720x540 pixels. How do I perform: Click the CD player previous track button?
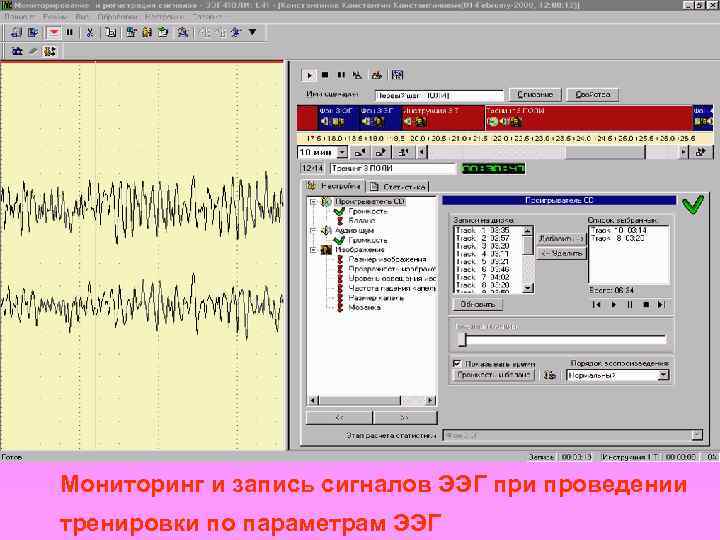point(596,304)
